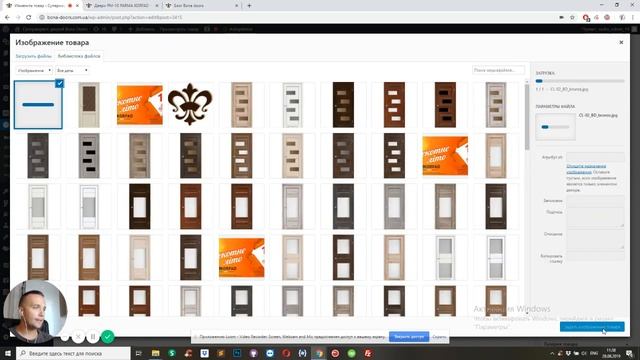Open the purple Viber icon in taskbar

[x=253, y=353]
